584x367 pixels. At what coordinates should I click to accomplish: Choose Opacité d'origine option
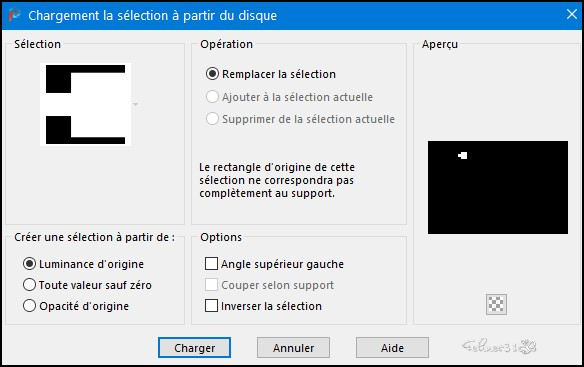click(76, 306)
